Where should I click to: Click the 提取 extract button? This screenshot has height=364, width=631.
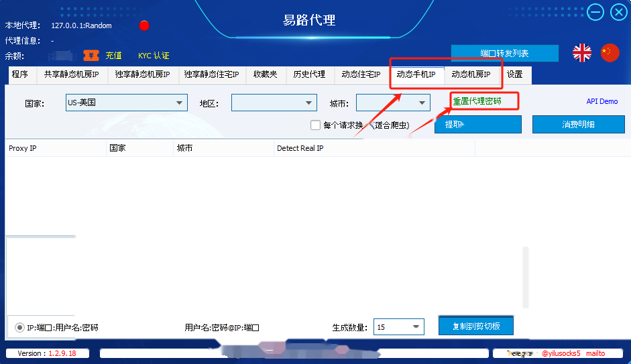[478, 125]
